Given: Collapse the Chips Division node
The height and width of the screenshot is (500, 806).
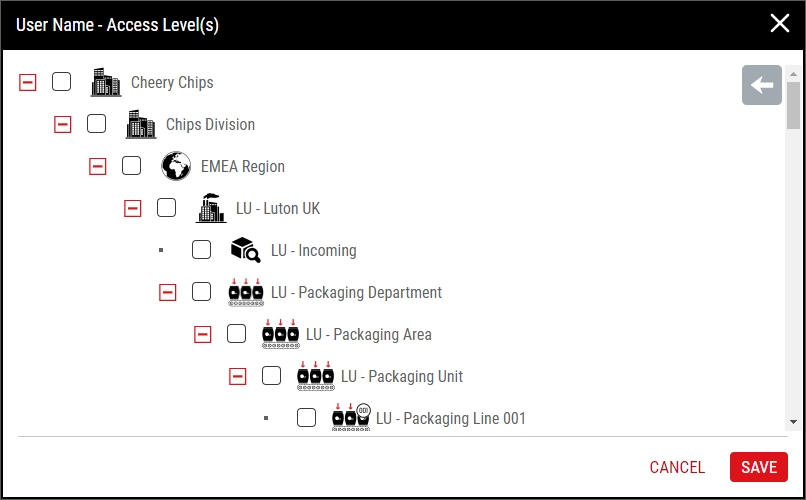Looking at the screenshot, I should click(x=63, y=124).
